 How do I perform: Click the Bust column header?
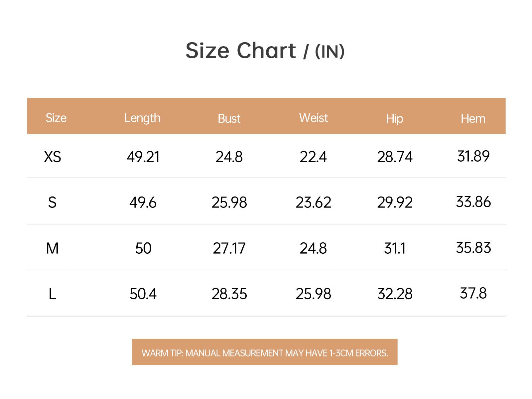point(229,119)
